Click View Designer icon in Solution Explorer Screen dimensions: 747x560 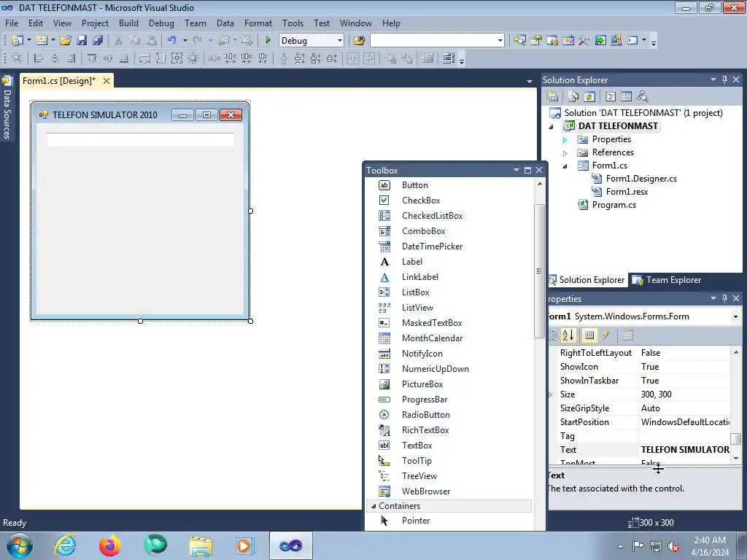click(x=626, y=97)
